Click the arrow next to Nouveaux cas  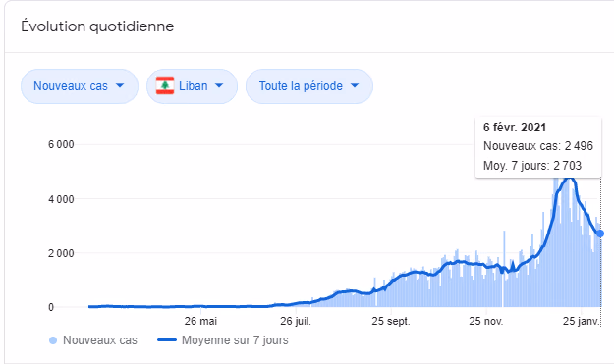(x=120, y=85)
